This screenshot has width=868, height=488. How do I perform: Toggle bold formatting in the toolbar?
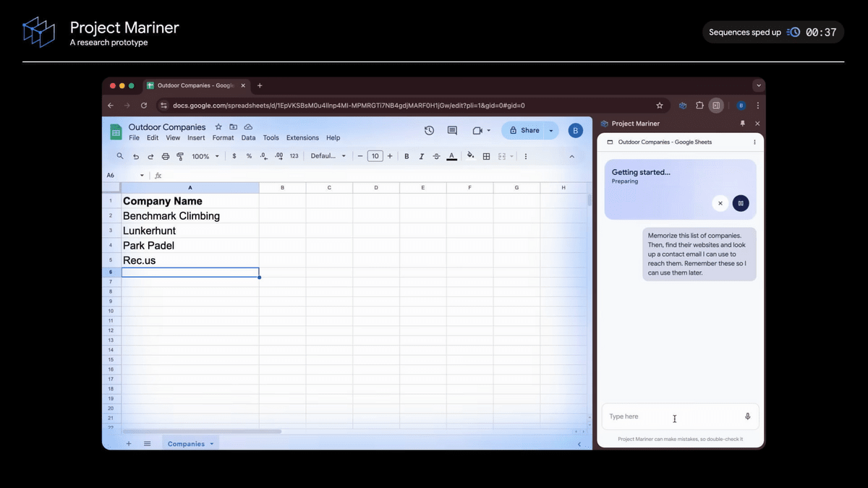[x=407, y=155]
